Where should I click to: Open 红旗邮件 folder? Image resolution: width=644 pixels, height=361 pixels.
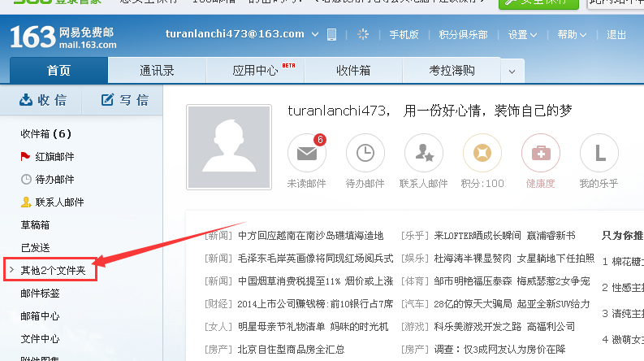click(54, 157)
